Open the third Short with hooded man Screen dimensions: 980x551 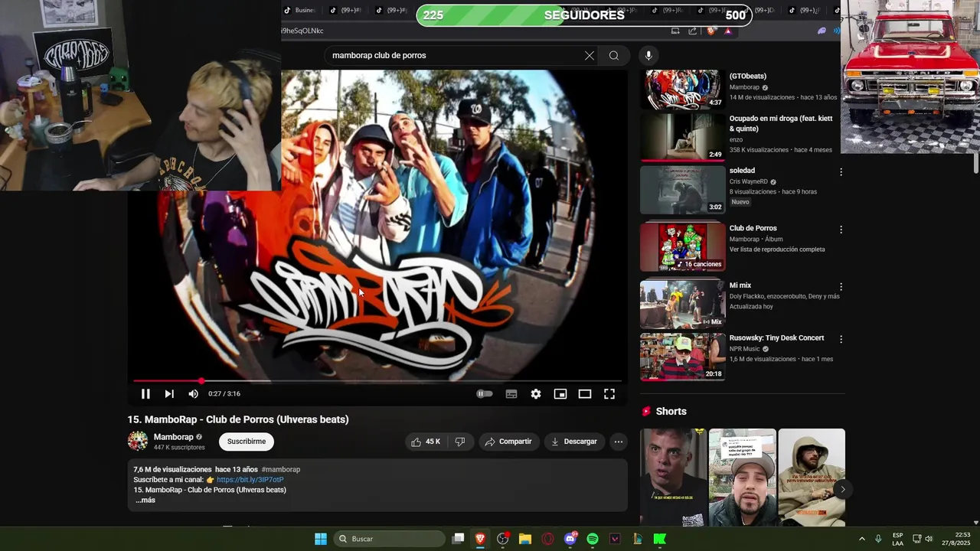[x=812, y=478]
